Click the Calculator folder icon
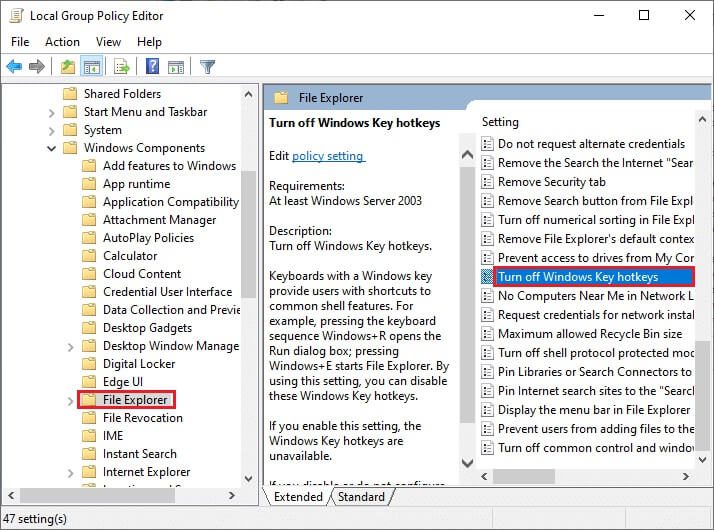 pyautogui.click(x=89, y=256)
